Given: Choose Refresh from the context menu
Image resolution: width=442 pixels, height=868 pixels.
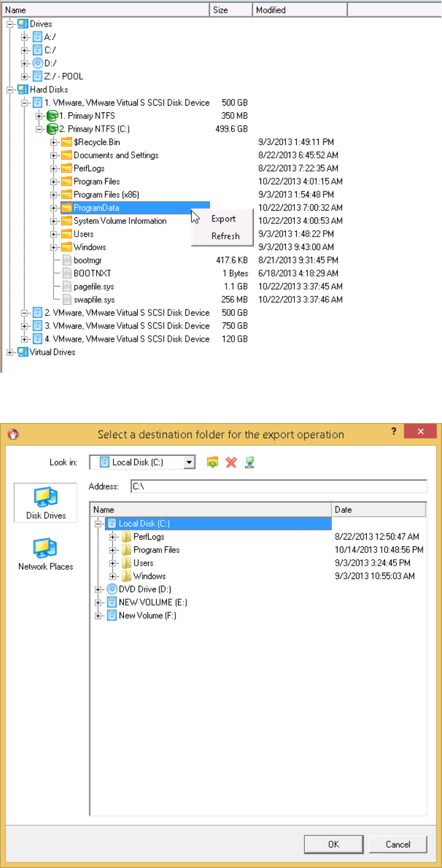Looking at the screenshot, I should [225, 236].
